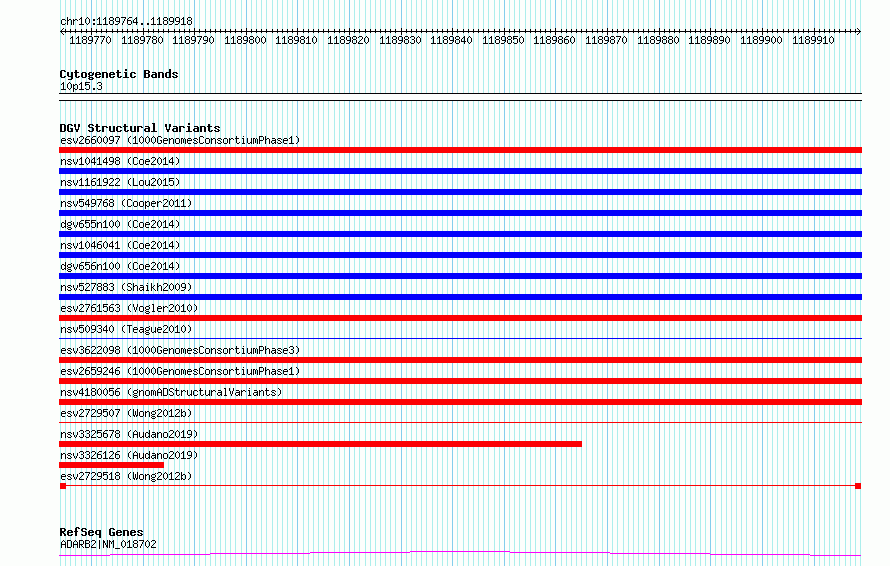Select nsv509340 (Teague2010) variant label

pyautogui.click(x=126, y=329)
